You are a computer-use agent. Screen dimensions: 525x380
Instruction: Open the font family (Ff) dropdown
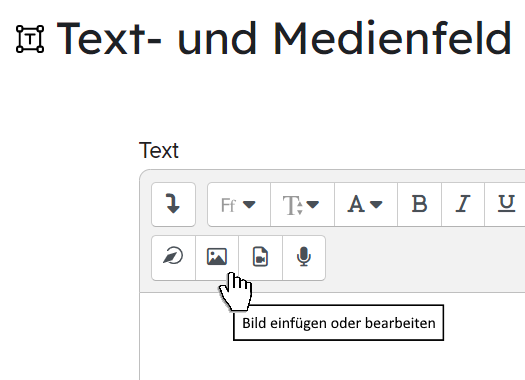[239, 204]
